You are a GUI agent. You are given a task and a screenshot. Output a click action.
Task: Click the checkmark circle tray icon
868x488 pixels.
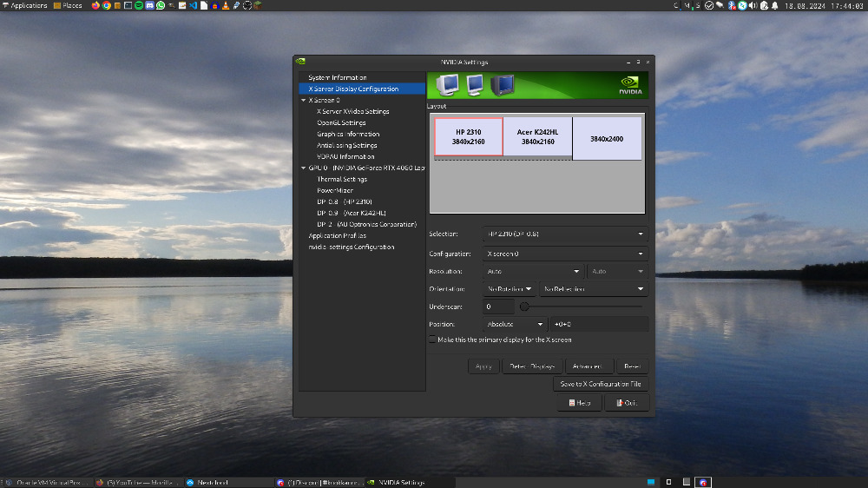[x=709, y=5]
